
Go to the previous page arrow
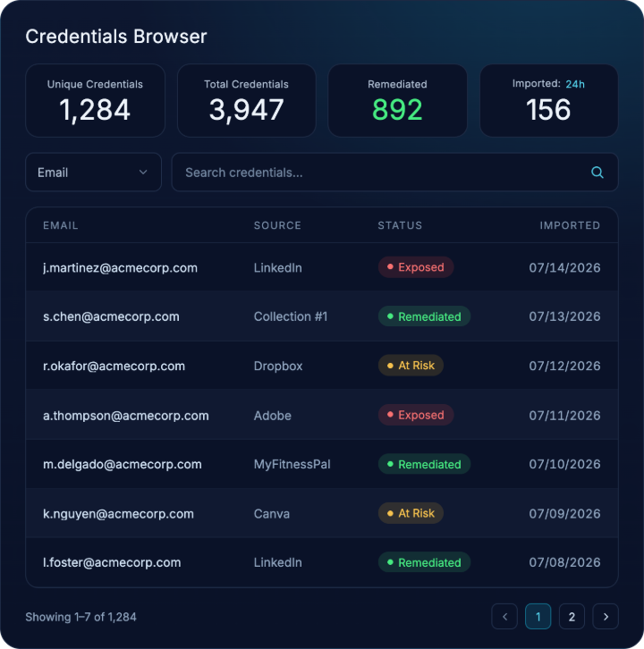coord(504,617)
